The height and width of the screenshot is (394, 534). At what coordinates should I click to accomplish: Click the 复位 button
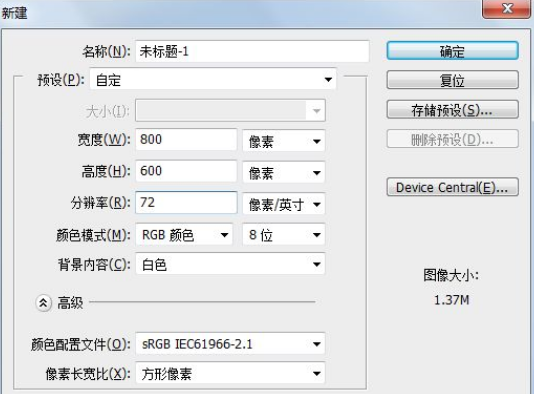point(453,80)
